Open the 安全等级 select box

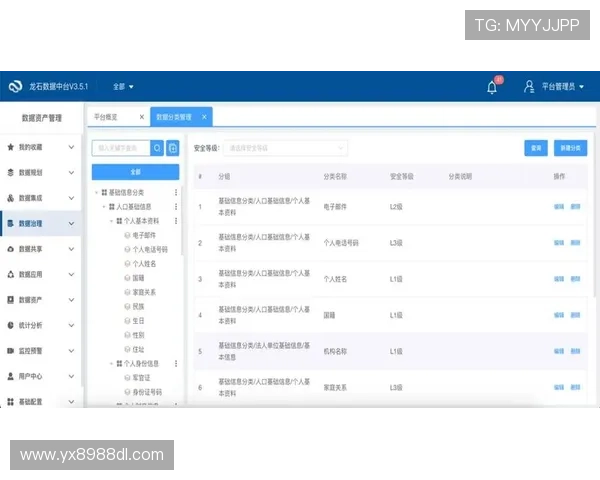[x=285, y=148]
